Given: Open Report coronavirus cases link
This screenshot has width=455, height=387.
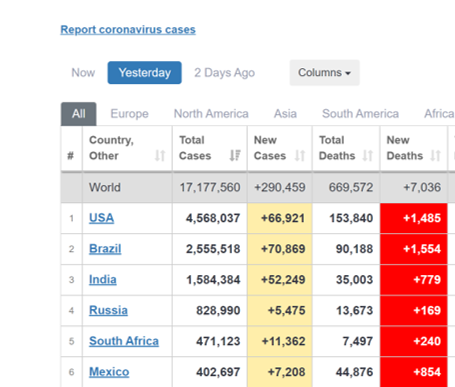Looking at the screenshot, I should point(128,30).
